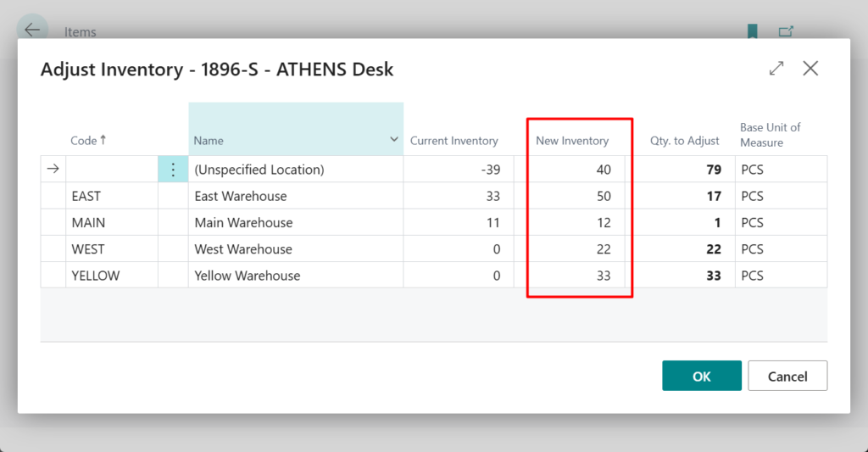Viewport: 868px width, 452px height.
Task: Edit New Inventory for East Warehouse
Action: (576, 196)
